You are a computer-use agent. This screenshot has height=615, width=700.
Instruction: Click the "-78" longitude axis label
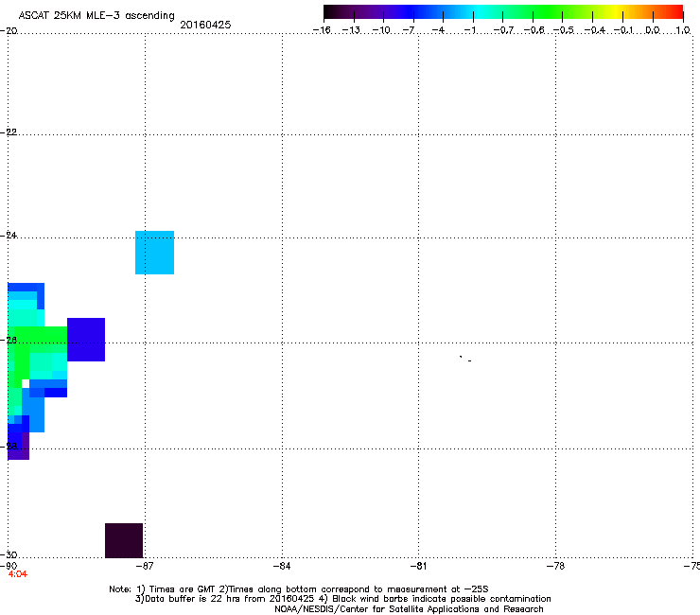click(x=555, y=567)
